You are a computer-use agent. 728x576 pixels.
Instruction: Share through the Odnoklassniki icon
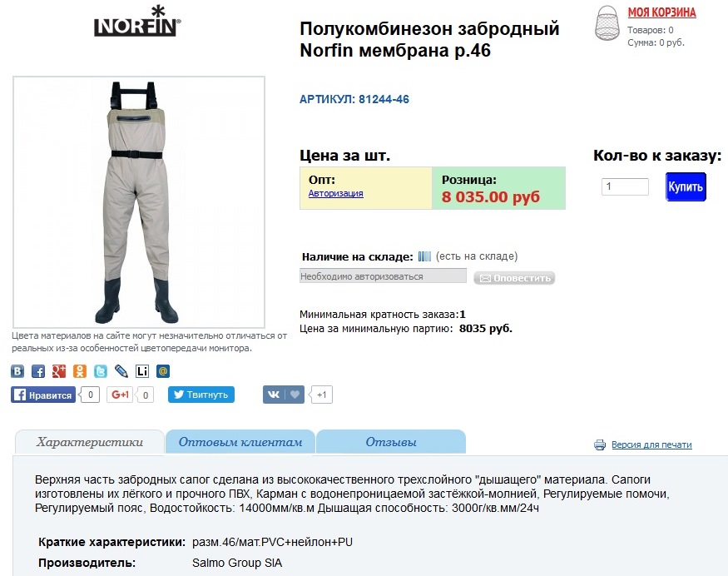pyautogui.click(x=80, y=371)
